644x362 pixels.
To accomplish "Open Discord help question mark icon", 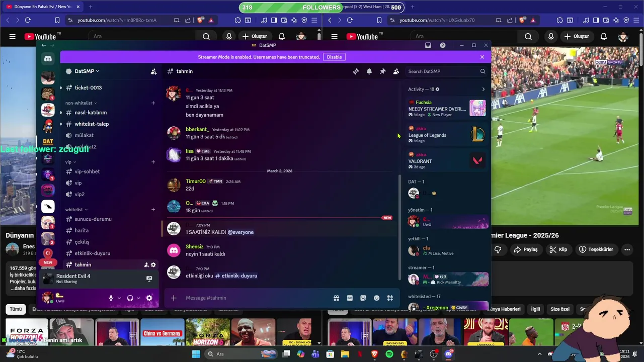I will 443,45.
